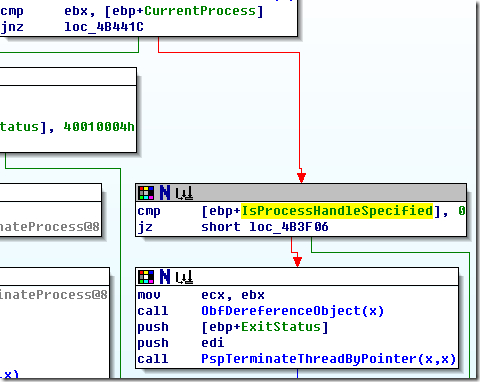Click push mnemonic before ExitStatus
The width and height of the screenshot is (480, 382).
[x=153, y=327]
